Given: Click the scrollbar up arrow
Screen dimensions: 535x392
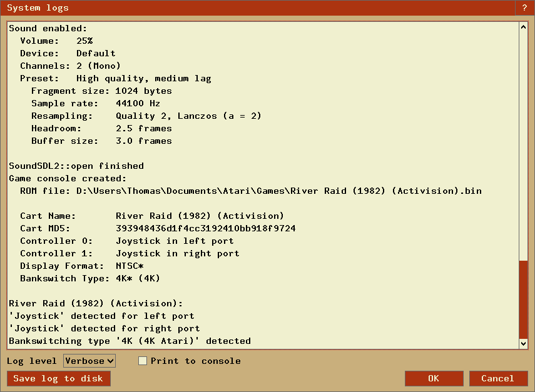Looking at the screenshot, I should click(x=523, y=27).
